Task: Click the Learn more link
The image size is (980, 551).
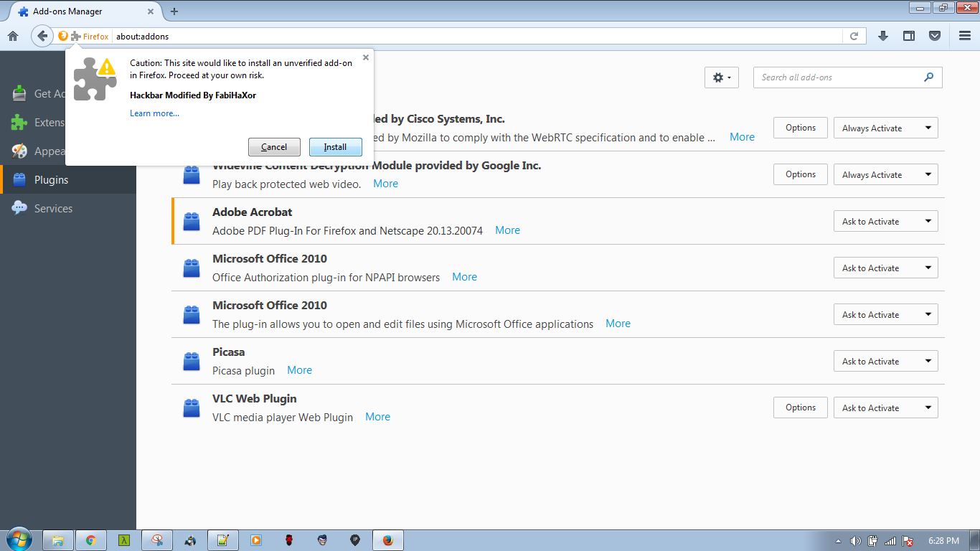Action: click(153, 113)
